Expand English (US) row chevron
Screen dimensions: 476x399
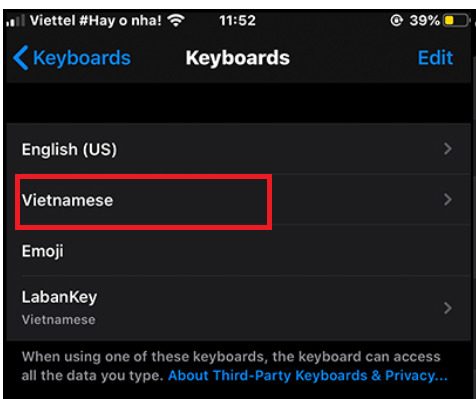(448, 149)
